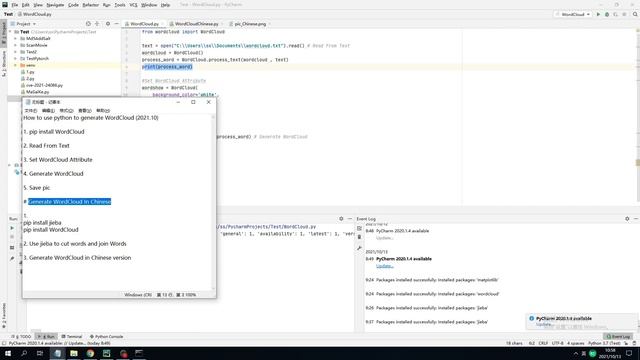Open the first menu in Notepad window
Viewport: 640px width, 360px height.
[31, 111]
